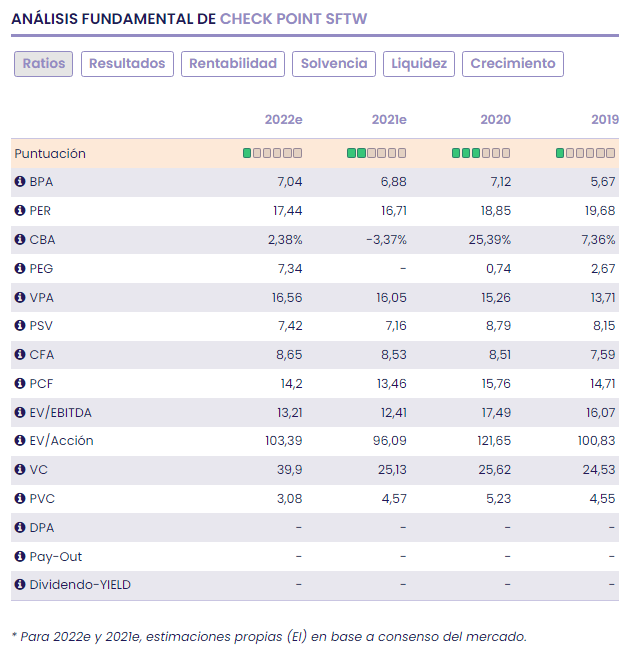The width and height of the screenshot is (630, 663).
Task: Click the info icon beside BPA
Action: (19, 182)
